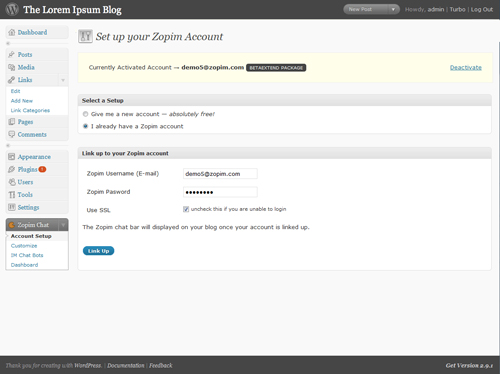Click the Users icon in sidebar
This screenshot has height=374, width=500.
(12, 182)
